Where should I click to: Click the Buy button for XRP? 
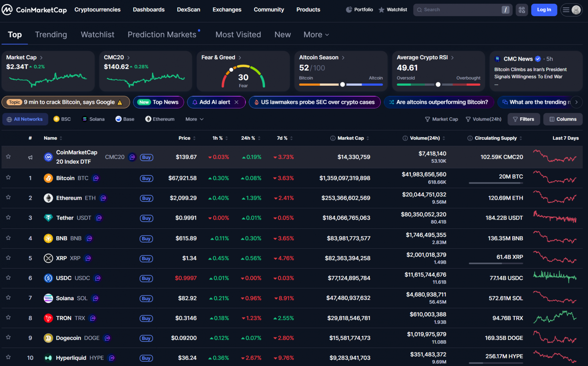pyautogui.click(x=146, y=259)
